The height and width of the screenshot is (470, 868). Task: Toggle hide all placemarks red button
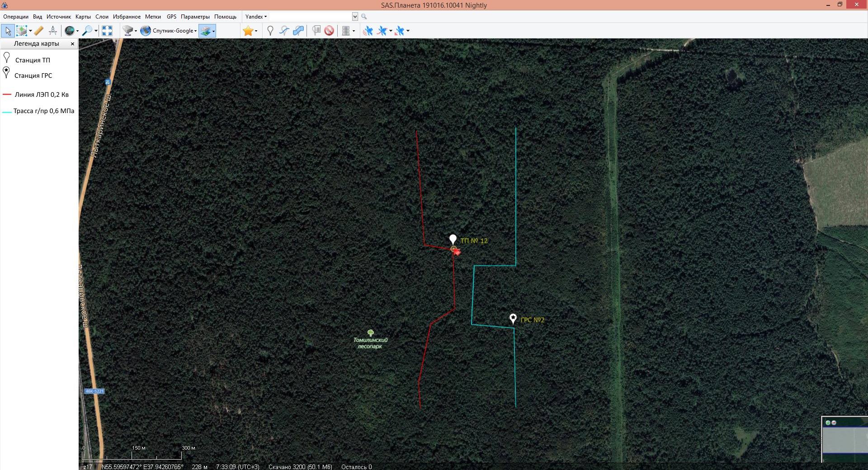pos(329,31)
